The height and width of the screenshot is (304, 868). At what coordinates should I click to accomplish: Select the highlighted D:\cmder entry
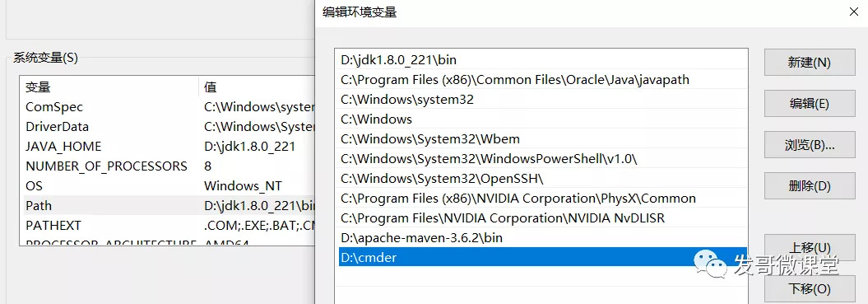pyautogui.click(x=542, y=257)
